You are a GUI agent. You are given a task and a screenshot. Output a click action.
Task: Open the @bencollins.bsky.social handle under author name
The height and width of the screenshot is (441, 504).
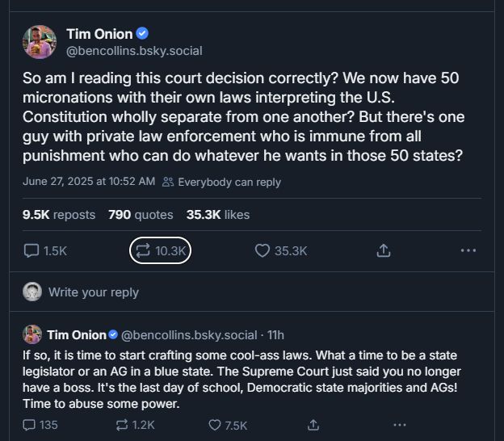(x=134, y=51)
